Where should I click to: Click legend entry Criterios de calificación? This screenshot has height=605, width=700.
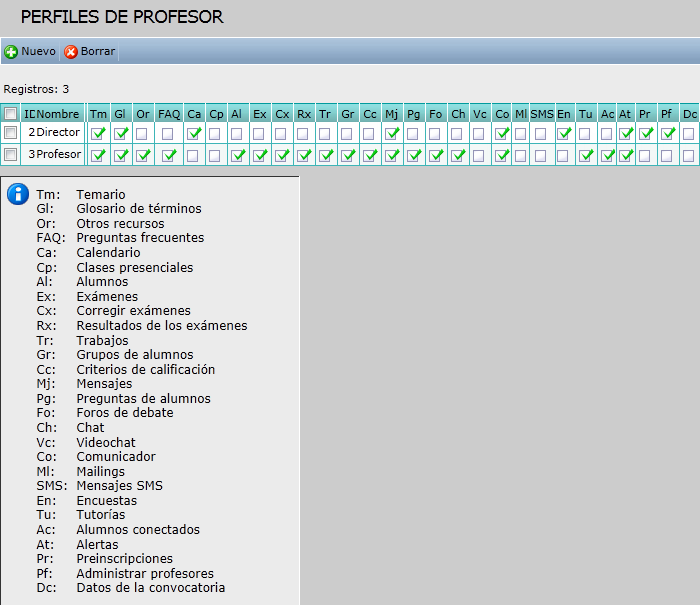click(146, 369)
